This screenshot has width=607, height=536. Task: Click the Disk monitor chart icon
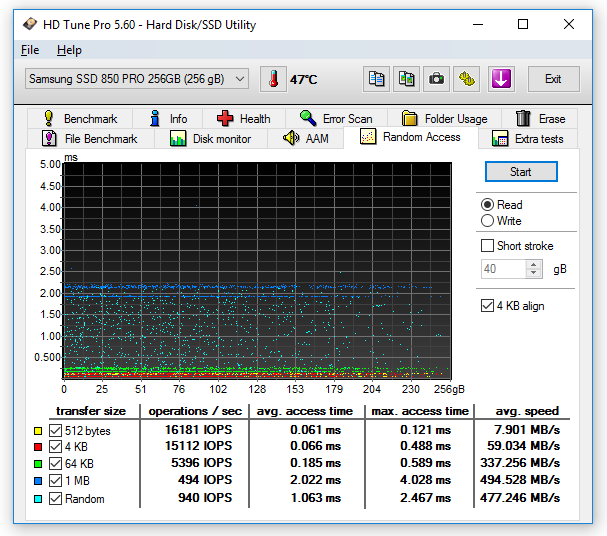tap(178, 139)
